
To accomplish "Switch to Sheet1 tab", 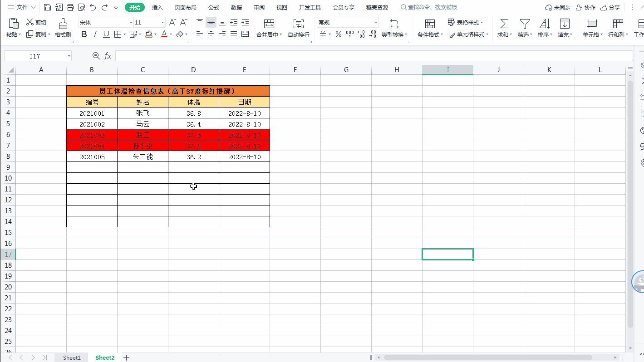I will click(x=72, y=357).
